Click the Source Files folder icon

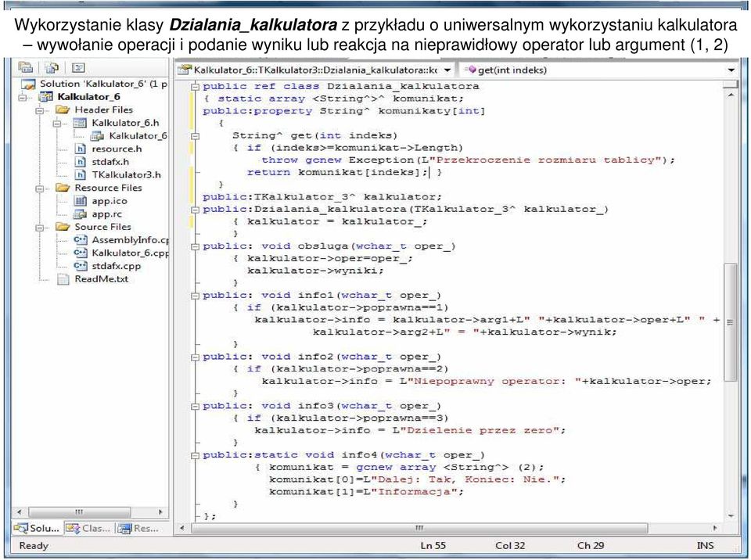point(63,227)
